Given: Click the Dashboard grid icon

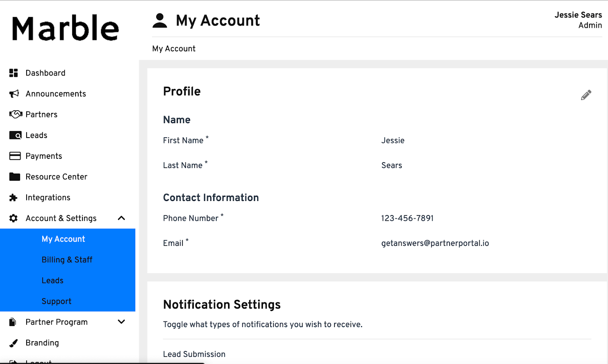Looking at the screenshot, I should (14, 73).
